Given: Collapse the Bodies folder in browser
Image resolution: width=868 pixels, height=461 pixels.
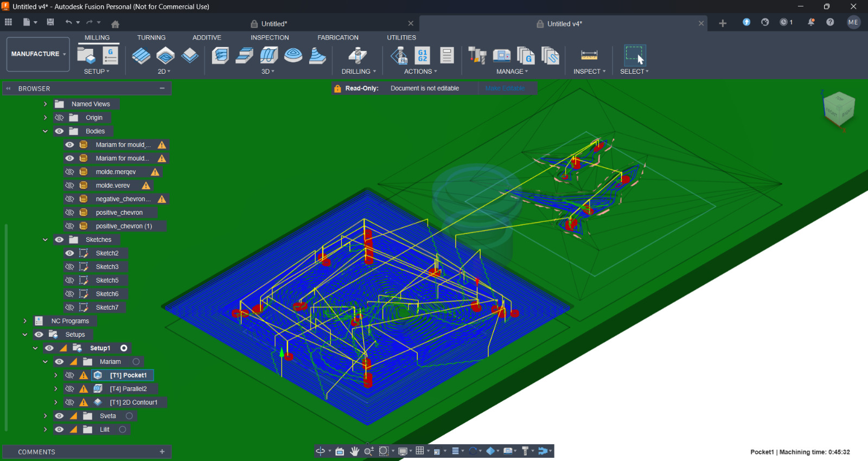Looking at the screenshot, I should [x=46, y=131].
